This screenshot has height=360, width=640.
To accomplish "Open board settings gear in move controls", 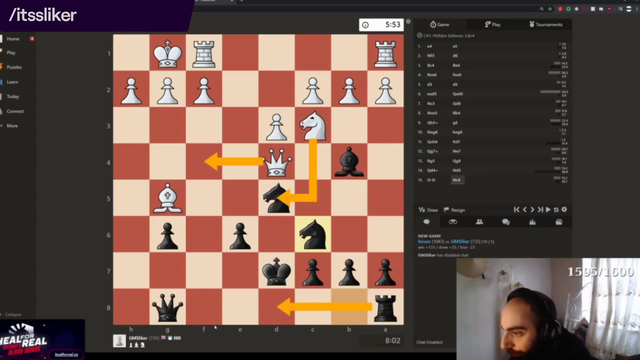I will 564,209.
